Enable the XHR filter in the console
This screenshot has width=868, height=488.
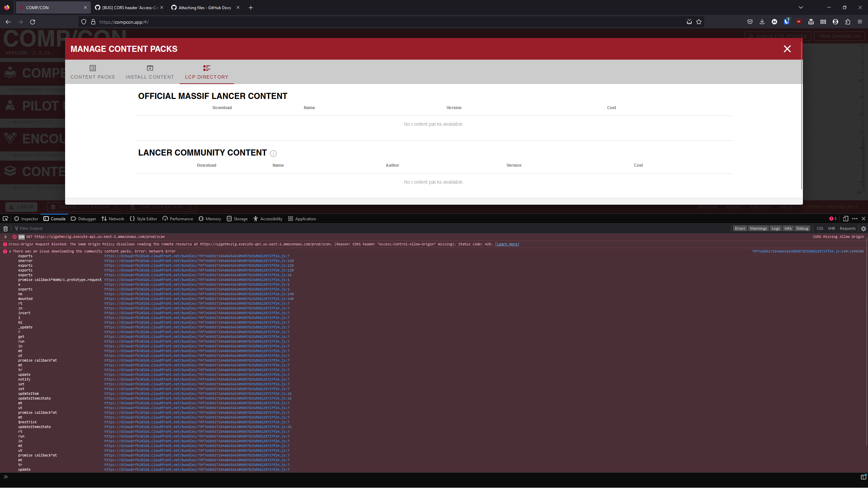(831, 228)
